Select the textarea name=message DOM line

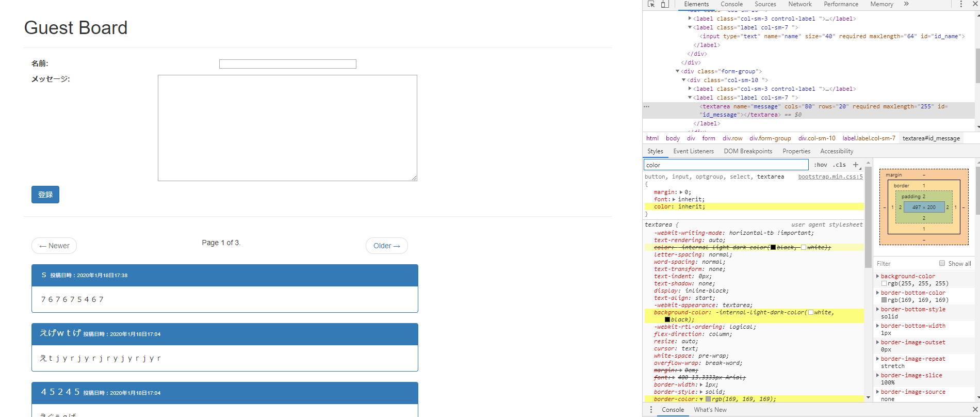tap(808, 110)
